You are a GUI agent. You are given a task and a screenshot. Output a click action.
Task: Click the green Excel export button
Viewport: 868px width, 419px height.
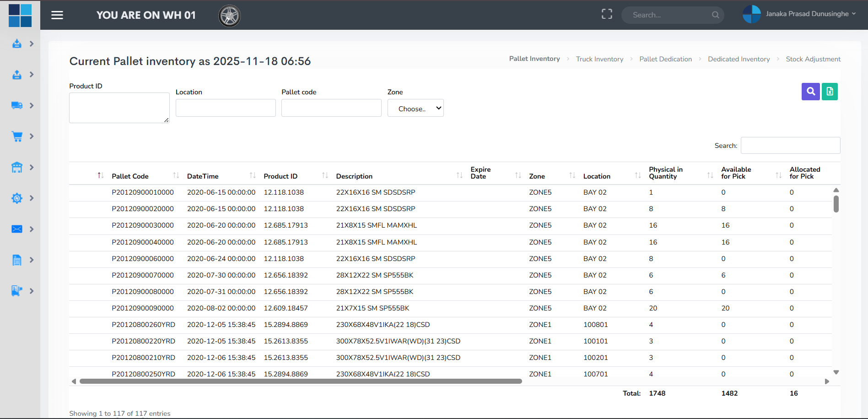point(830,92)
